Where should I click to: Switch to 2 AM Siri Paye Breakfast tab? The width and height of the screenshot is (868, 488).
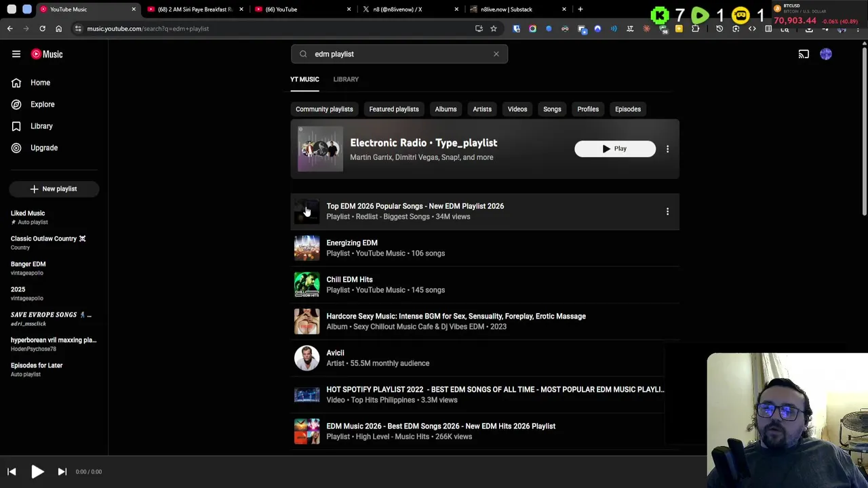[195, 9]
